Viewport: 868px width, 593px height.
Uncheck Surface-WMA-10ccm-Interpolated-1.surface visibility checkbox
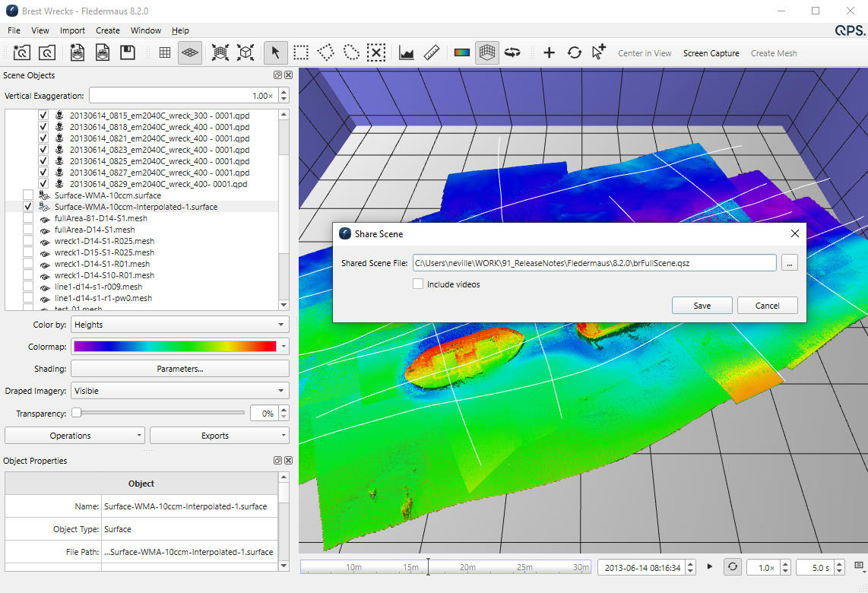coord(28,207)
